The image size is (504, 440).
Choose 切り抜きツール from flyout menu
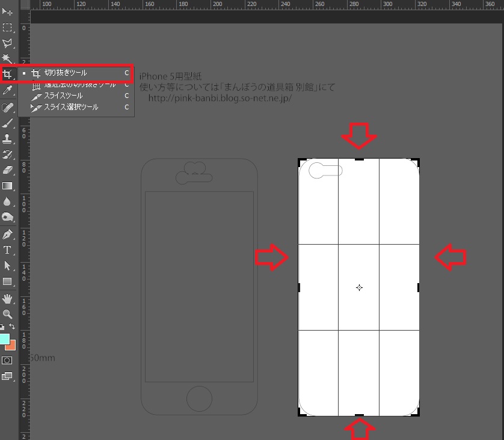[x=76, y=73]
